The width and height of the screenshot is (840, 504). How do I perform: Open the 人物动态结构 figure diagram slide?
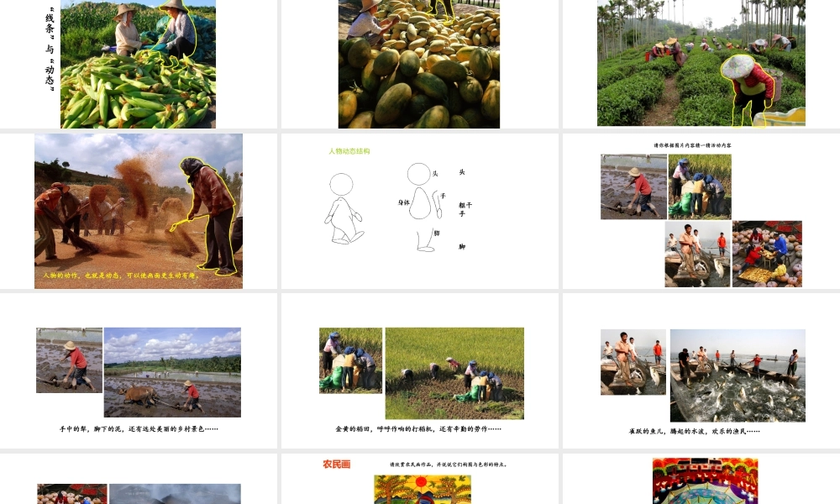coord(419,211)
